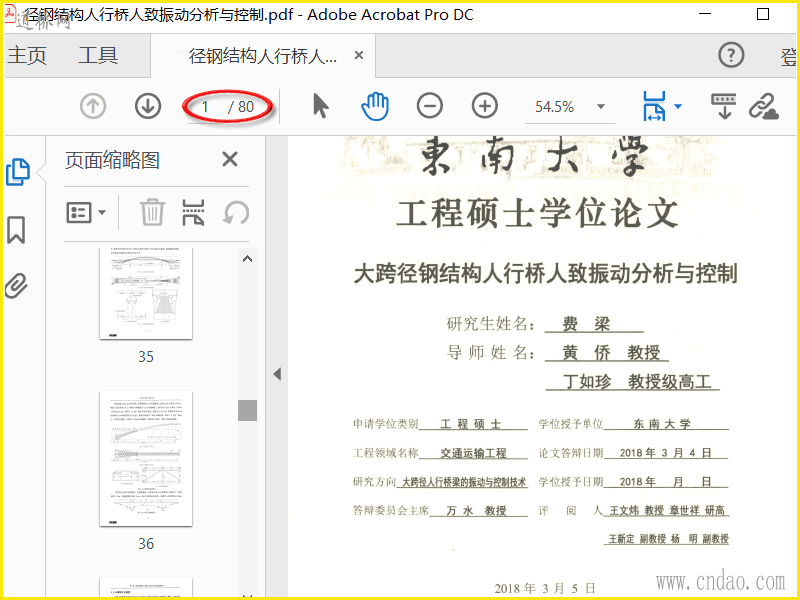
Task: Delete pages trash icon
Action: (152, 212)
